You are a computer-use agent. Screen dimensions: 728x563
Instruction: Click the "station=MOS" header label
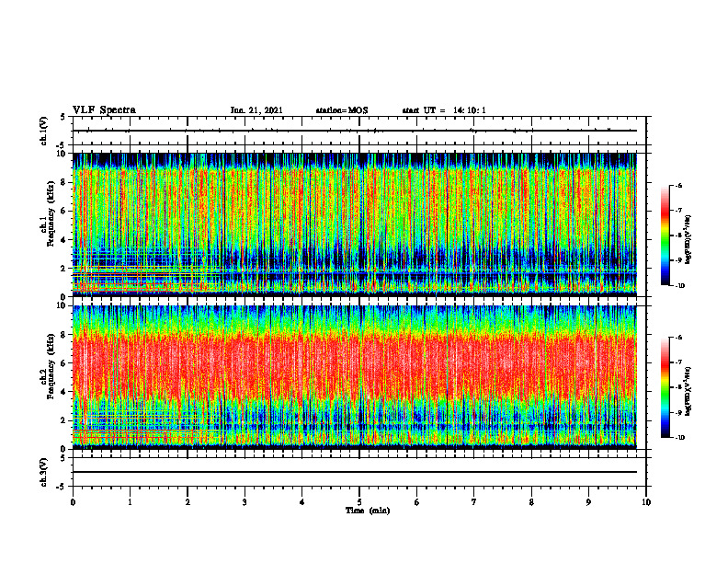(342, 110)
